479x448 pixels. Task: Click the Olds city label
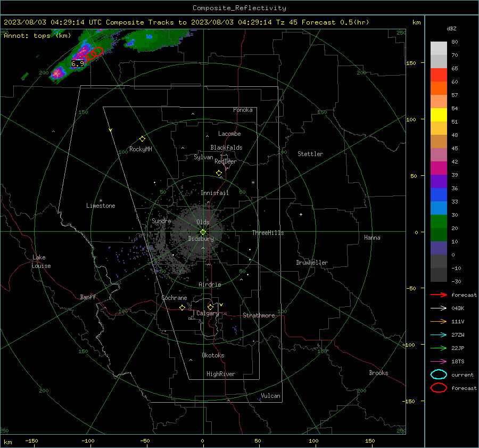pos(203,222)
